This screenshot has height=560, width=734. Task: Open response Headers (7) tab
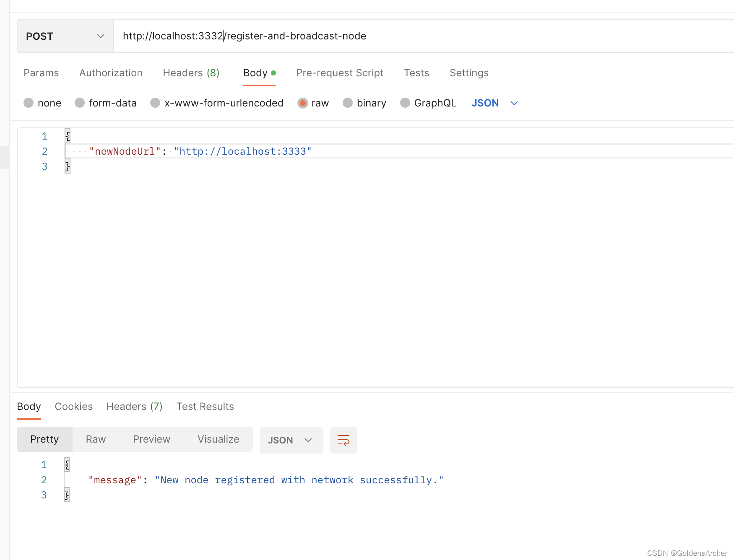[x=134, y=407]
